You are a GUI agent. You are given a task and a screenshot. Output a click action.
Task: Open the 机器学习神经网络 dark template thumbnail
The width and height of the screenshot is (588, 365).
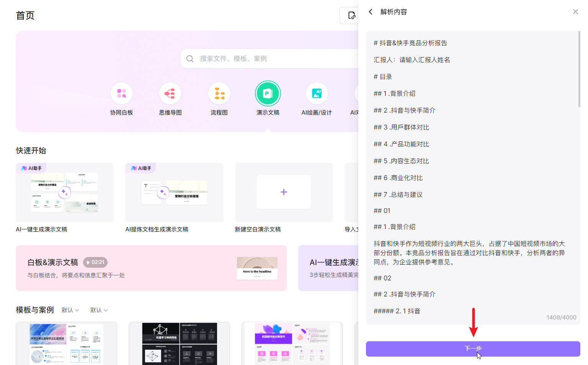(179, 343)
